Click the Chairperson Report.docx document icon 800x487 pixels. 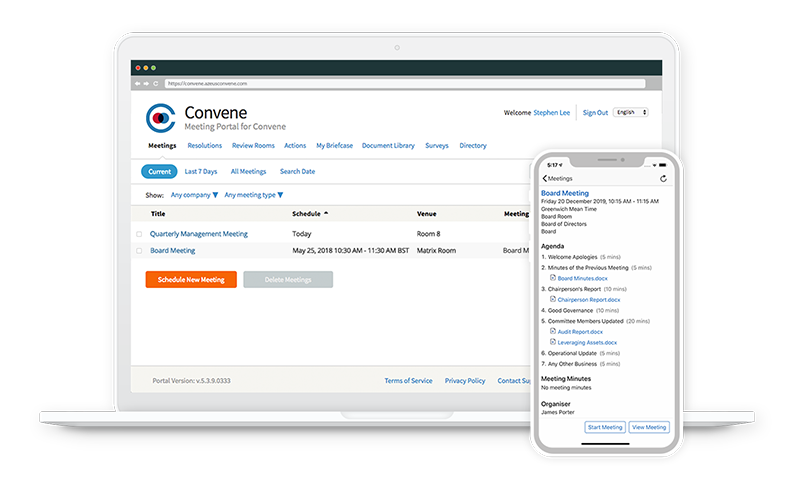pyautogui.click(x=553, y=299)
